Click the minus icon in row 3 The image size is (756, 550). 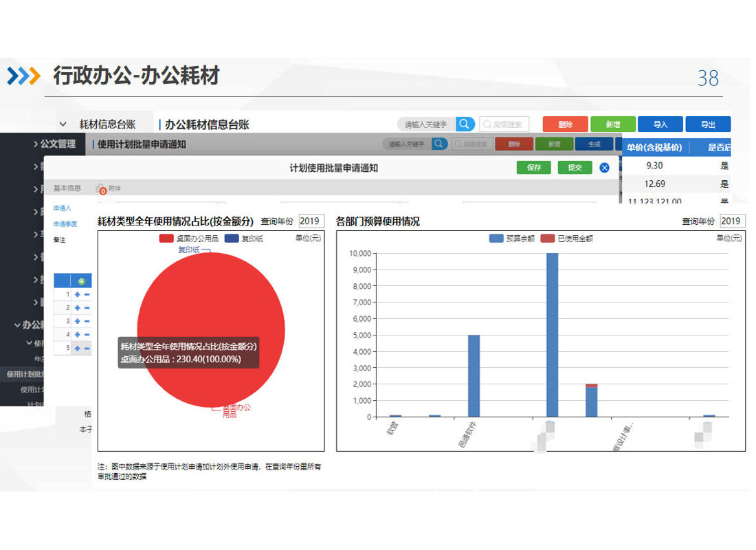click(87, 321)
